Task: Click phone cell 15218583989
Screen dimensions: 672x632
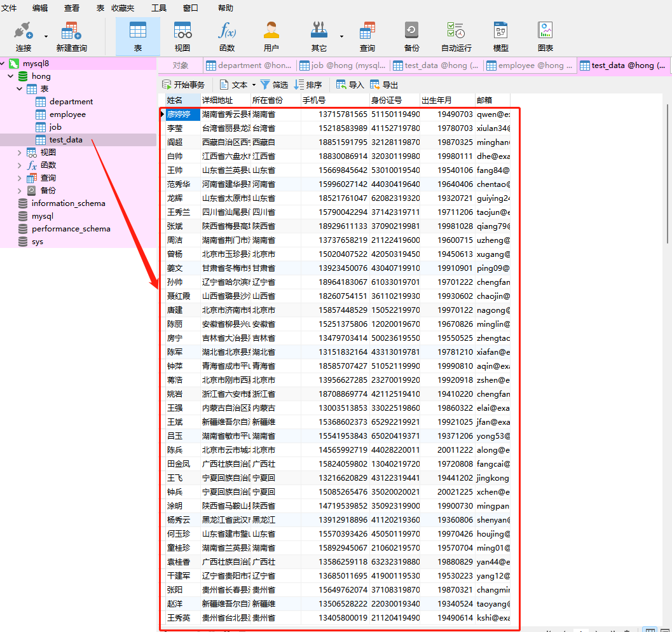Action: coord(335,128)
